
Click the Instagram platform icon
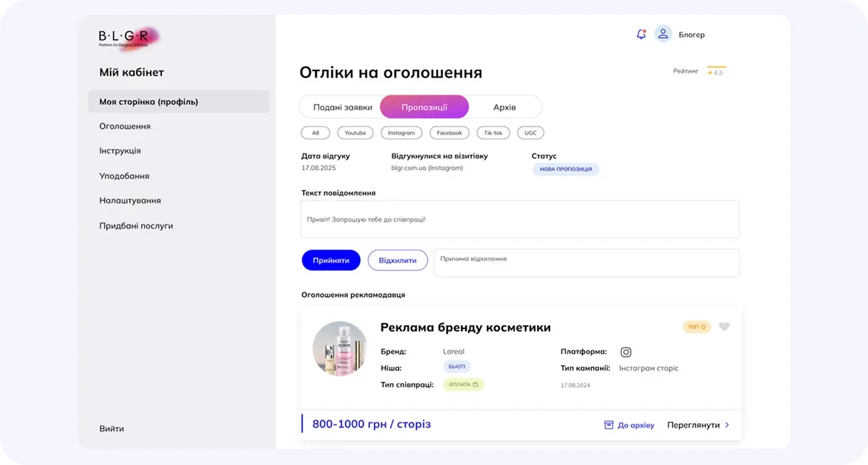pos(625,352)
